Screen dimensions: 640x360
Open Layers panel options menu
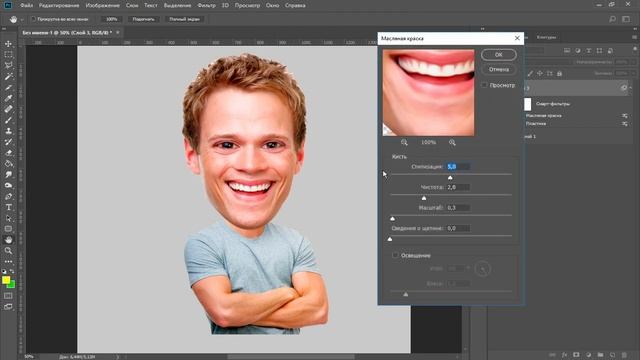(635, 37)
